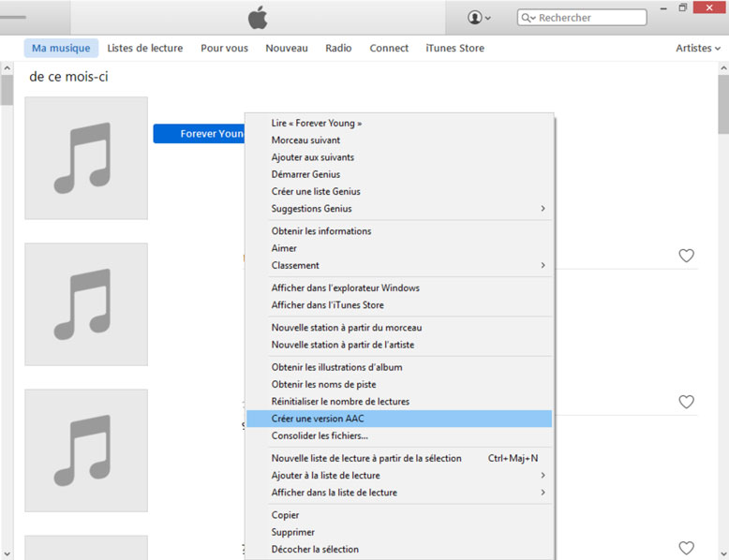This screenshot has height=560, width=729.
Task: Choose Copier in the context menu
Action: pyautogui.click(x=399, y=515)
